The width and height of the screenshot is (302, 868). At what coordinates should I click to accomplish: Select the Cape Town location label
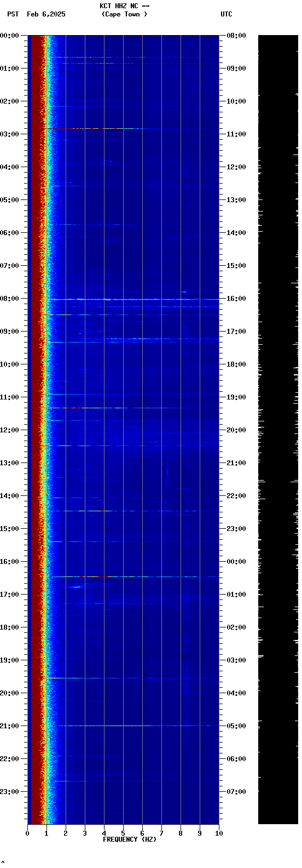pyautogui.click(x=124, y=14)
